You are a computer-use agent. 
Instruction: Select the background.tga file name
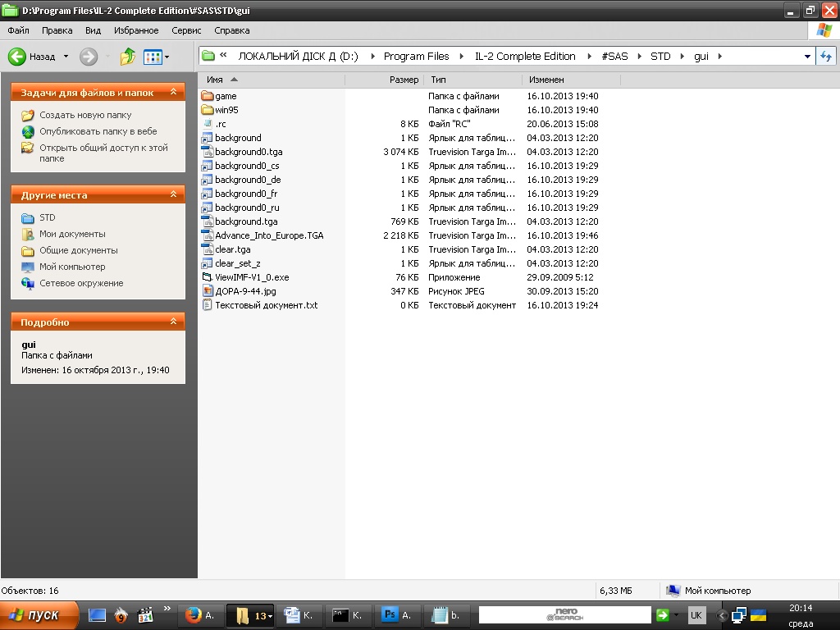(x=246, y=221)
